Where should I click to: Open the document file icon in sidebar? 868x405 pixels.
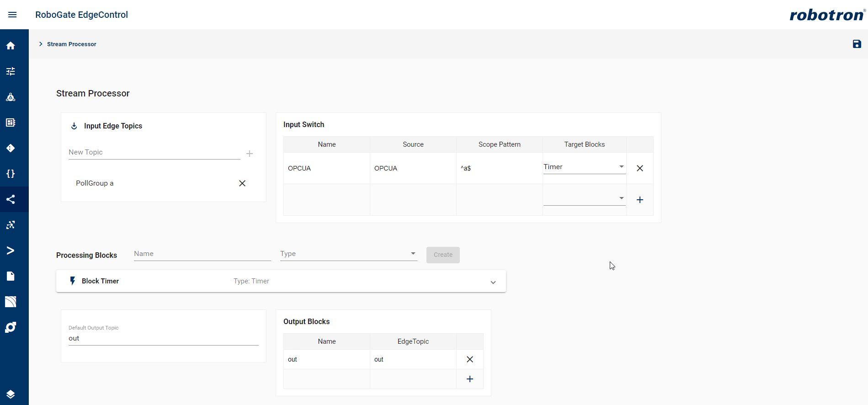11,276
